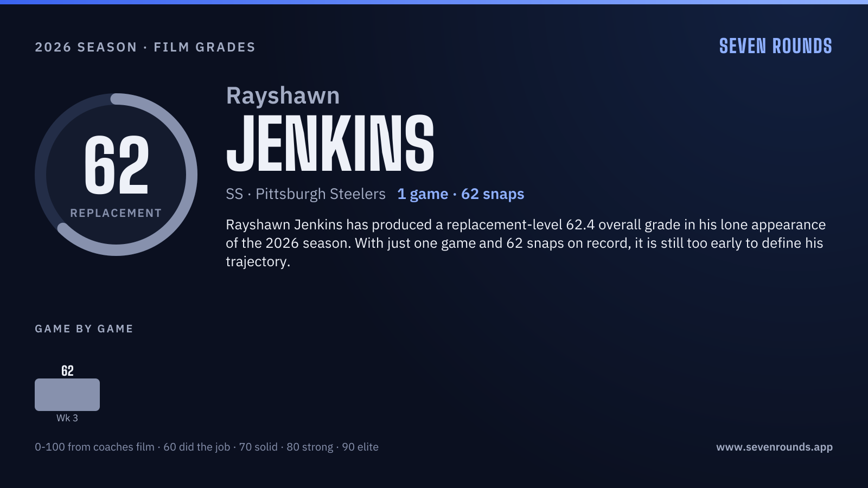Click the SS · Pittsburgh Steelers text
868x488 pixels.
[305, 194]
